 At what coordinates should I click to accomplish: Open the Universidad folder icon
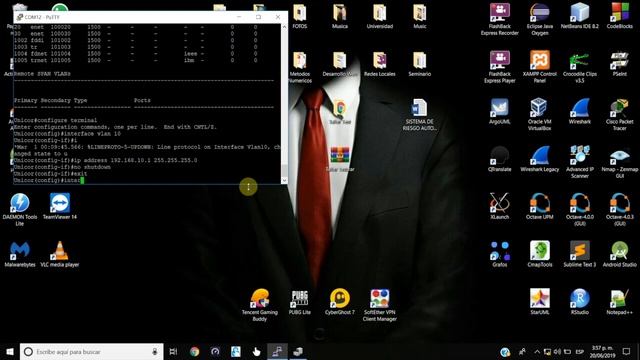380,16
